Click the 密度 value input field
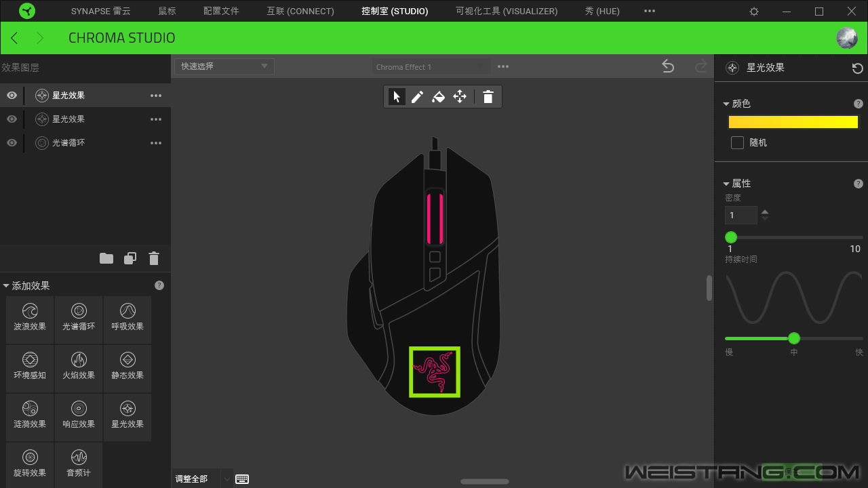Viewport: 868px width, 488px height. [x=741, y=216]
